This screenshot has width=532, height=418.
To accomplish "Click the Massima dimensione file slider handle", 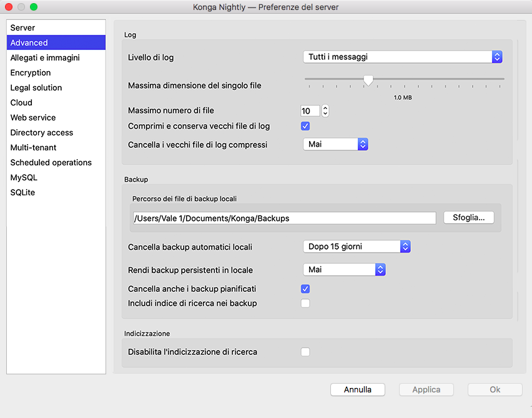I will 368,80.
